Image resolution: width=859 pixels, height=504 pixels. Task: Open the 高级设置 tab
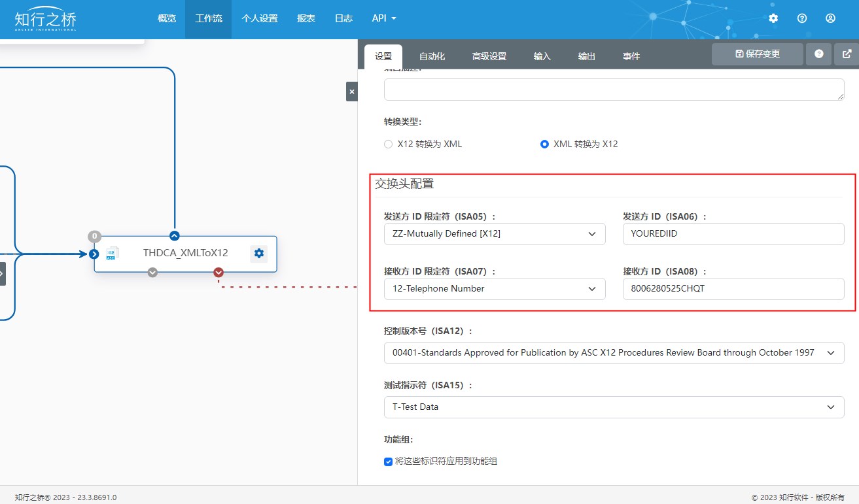489,57
